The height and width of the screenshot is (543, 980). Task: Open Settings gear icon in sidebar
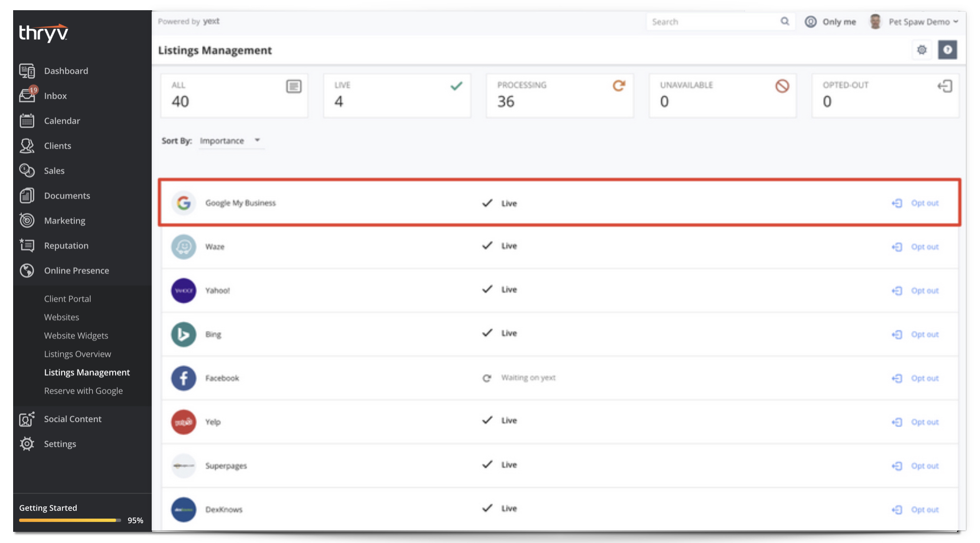pos(27,444)
